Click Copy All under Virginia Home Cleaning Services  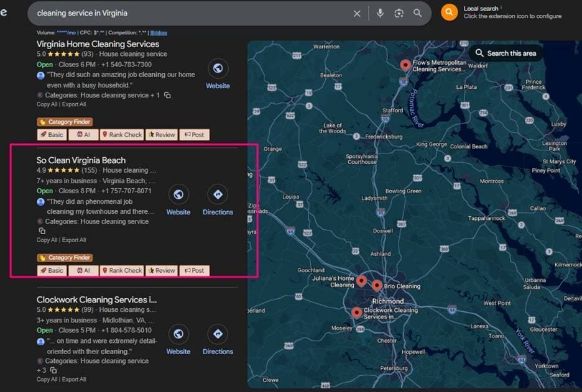[47, 104]
